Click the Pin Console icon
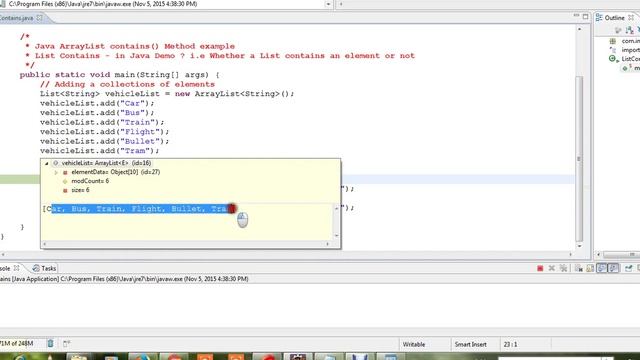 click(x=629, y=268)
